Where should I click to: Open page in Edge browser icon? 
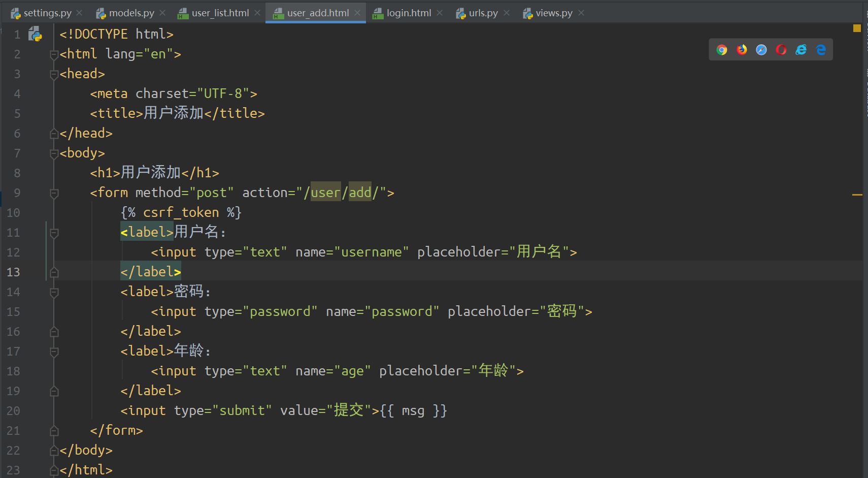click(x=821, y=50)
